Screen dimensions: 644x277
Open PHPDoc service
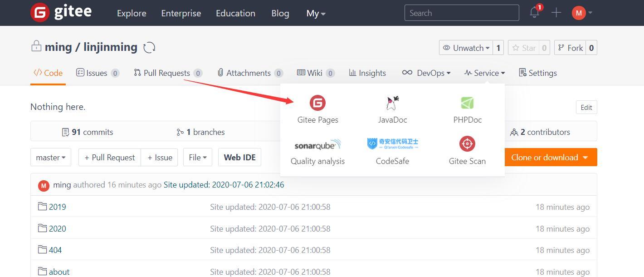point(467,109)
